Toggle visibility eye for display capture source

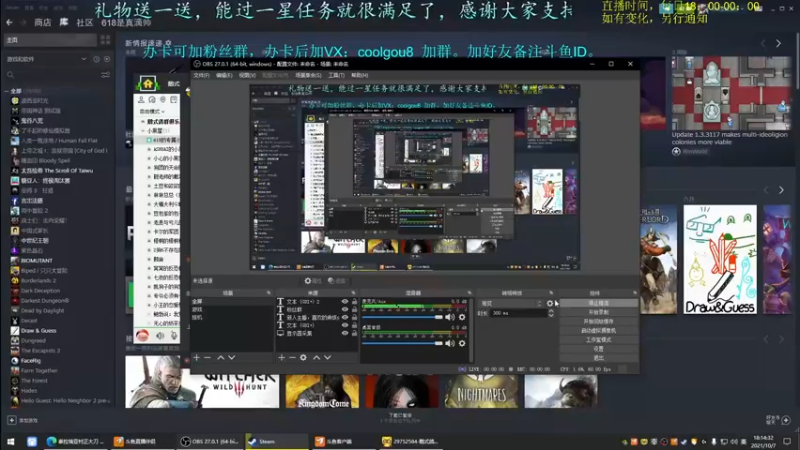pos(345,333)
